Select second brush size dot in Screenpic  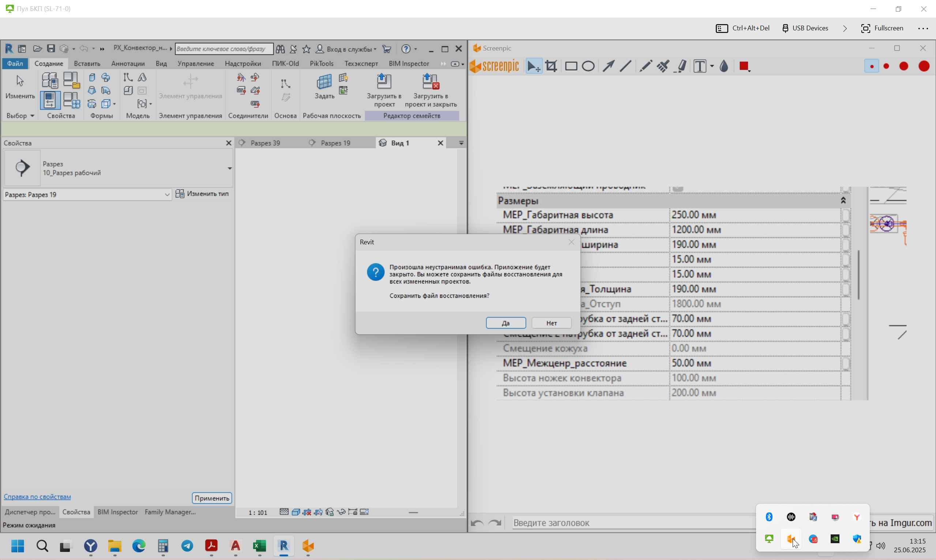pyautogui.click(x=887, y=67)
